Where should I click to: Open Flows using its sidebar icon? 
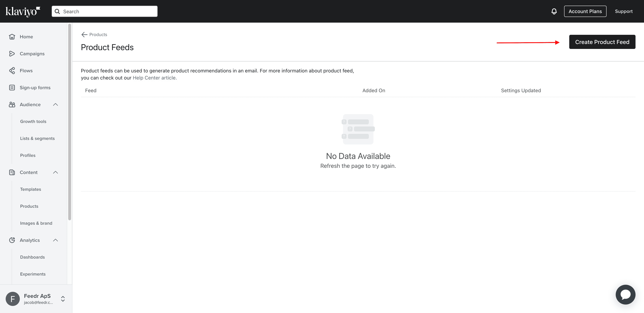pyautogui.click(x=12, y=70)
